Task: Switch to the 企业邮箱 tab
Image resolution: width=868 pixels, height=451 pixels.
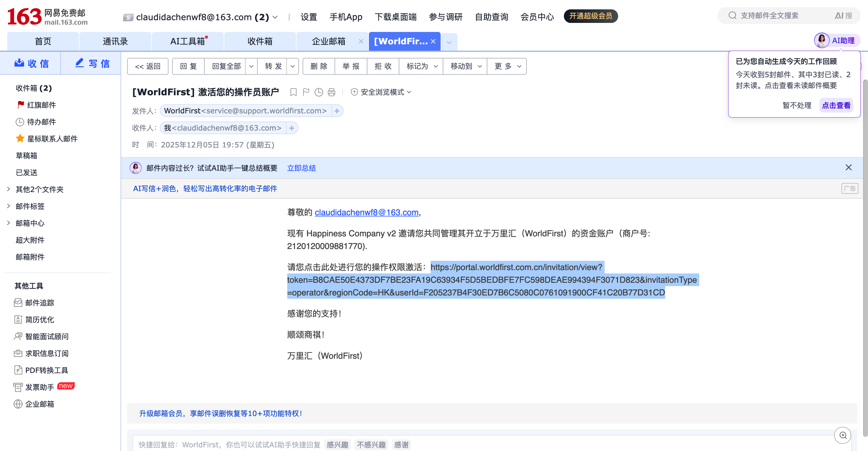Action: (329, 42)
